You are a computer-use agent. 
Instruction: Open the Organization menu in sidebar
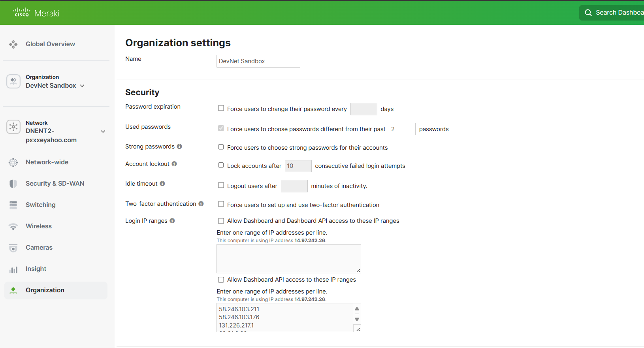coord(45,290)
